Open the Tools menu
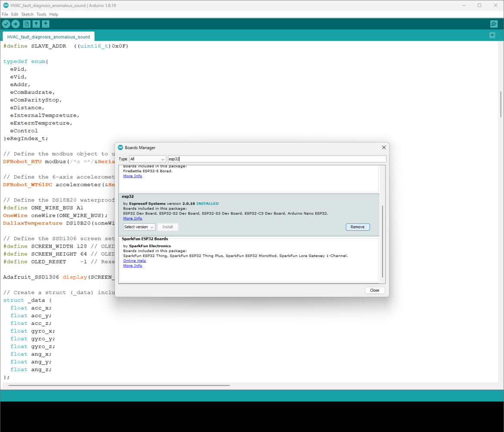504x432 pixels. point(41,14)
